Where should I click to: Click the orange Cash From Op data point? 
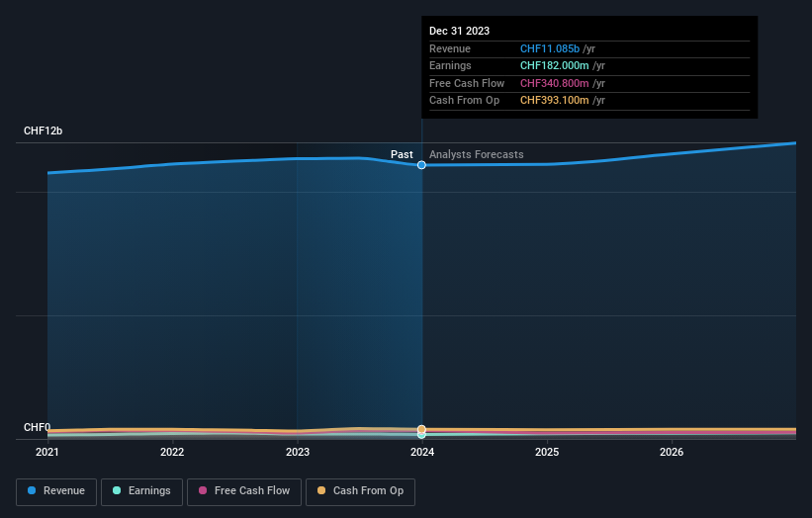pyautogui.click(x=421, y=429)
